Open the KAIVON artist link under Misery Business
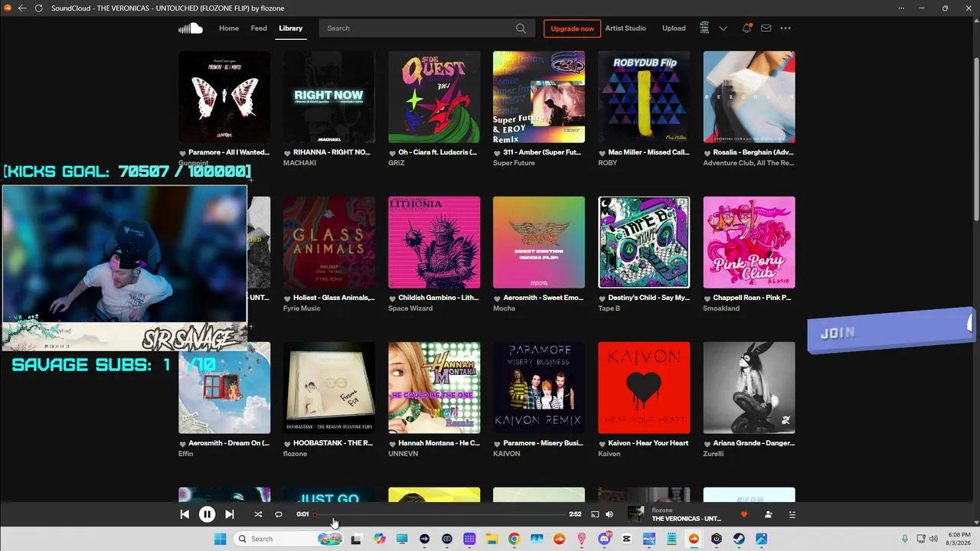Image resolution: width=980 pixels, height=551 pixels. coord(507,454)
